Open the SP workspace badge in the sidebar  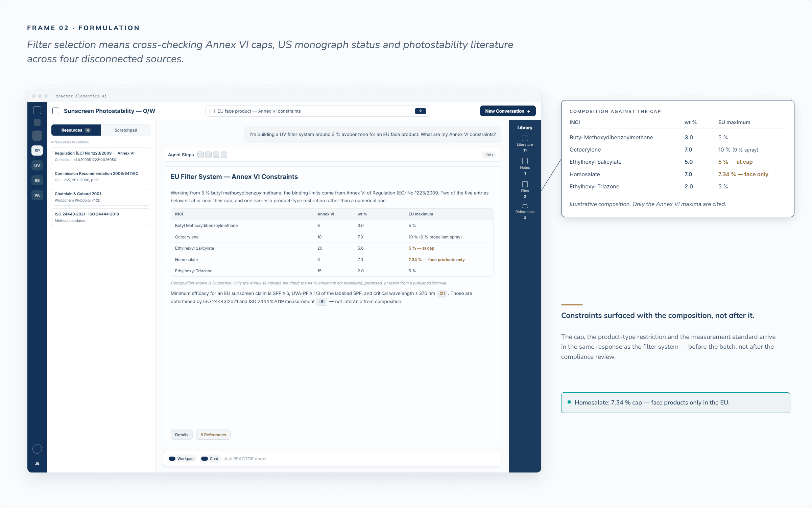tap(37, 151)
